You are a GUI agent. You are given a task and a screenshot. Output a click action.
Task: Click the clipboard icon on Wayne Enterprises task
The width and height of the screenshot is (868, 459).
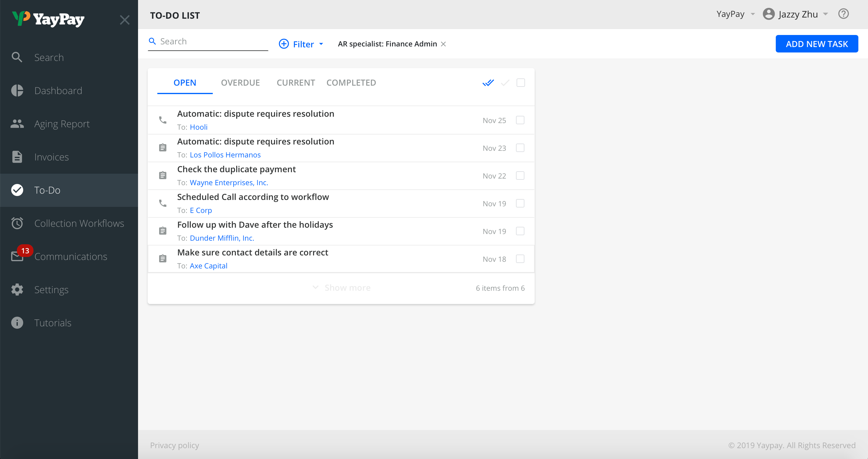click(x=163, y=176)
